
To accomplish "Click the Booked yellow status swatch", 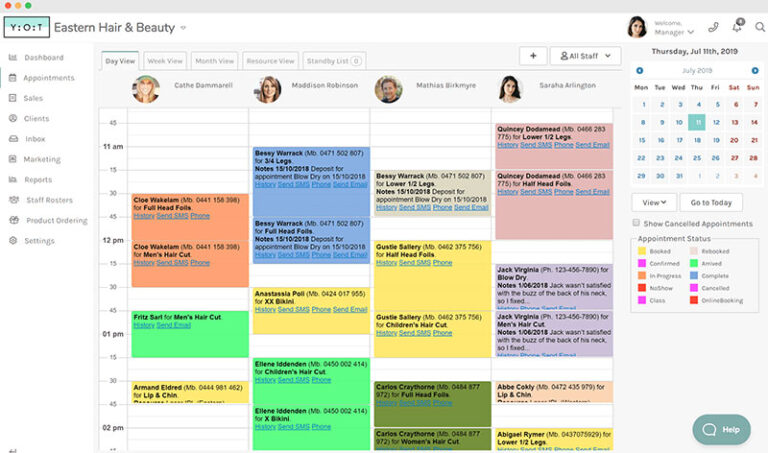I will click(642, 251).
